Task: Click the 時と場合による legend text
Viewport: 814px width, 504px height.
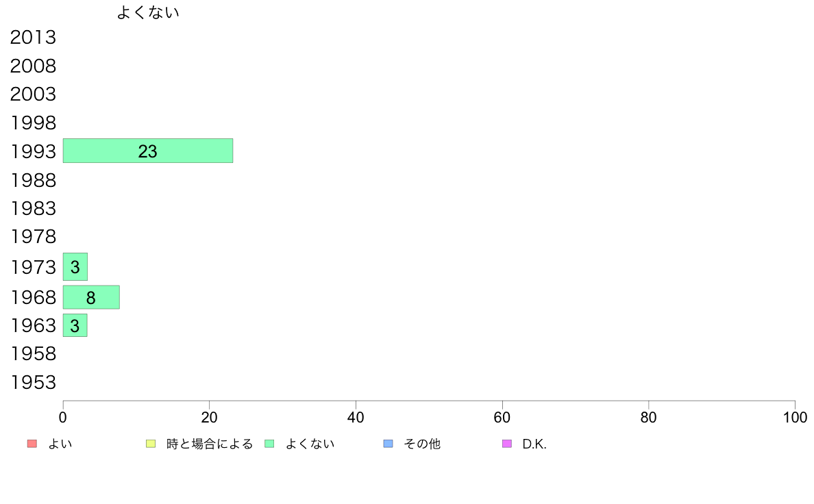Action: 210,444
